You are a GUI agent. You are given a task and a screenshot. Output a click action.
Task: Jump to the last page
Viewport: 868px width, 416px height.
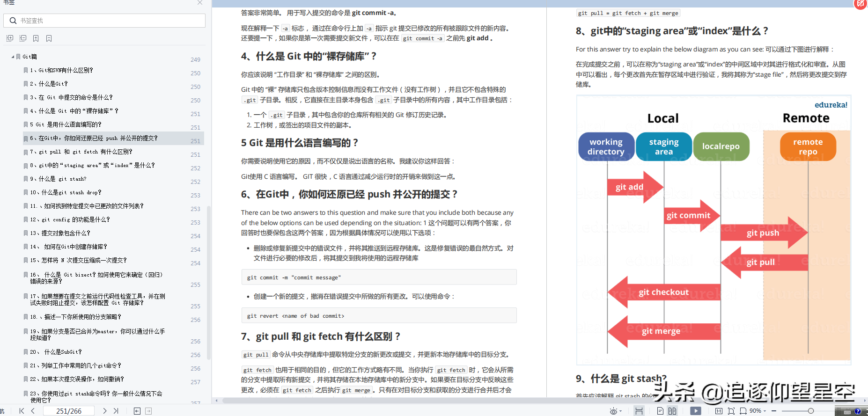tap(116, 411)
